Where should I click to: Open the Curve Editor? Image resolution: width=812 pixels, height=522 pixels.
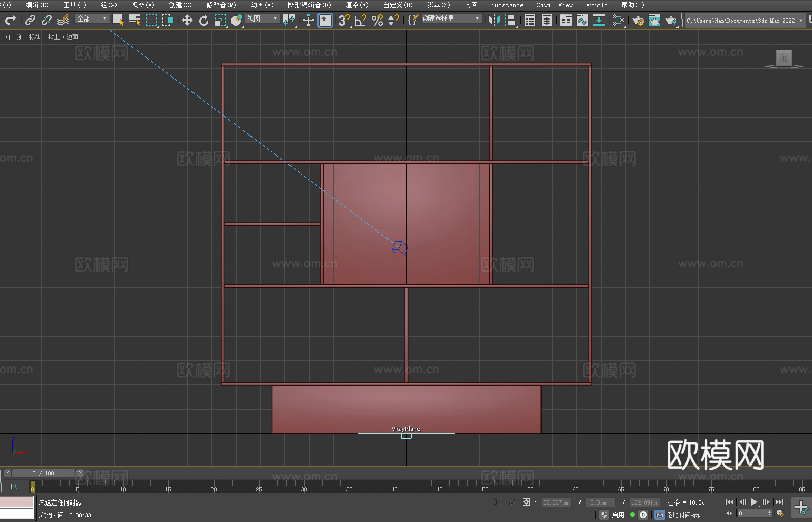[583, 20]
